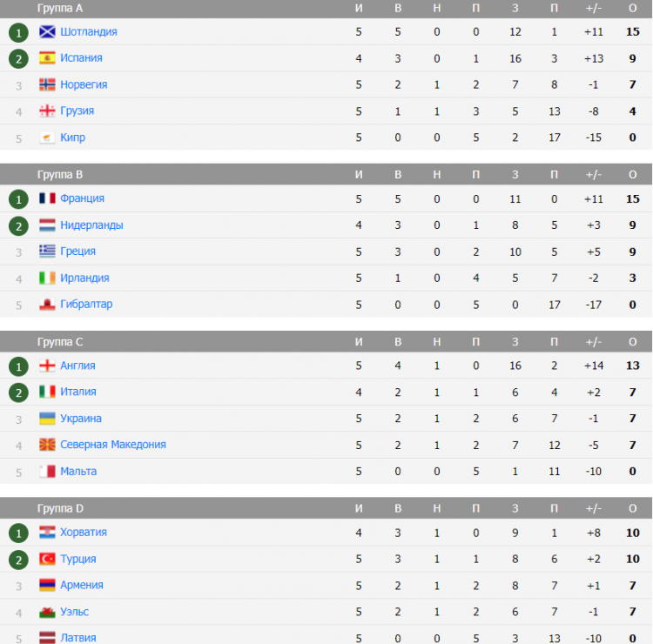The image size is (653, 644).
Task: Click the North Macedonia flag icon
Action: (47, 445)
